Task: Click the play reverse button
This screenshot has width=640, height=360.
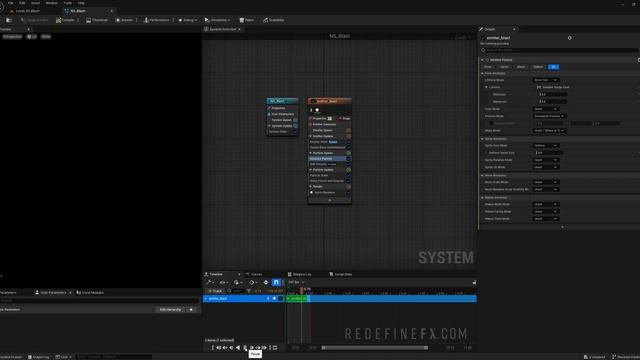Action: click(x=238, y=348)
